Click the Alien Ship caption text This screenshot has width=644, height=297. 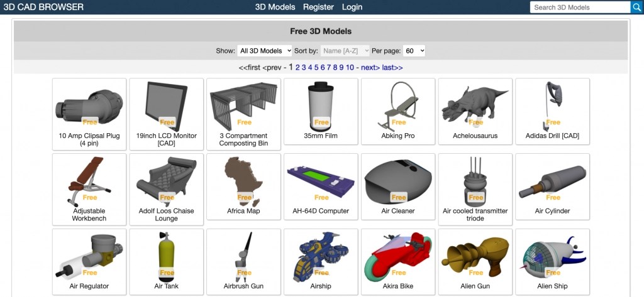click(x=552, y=286)
